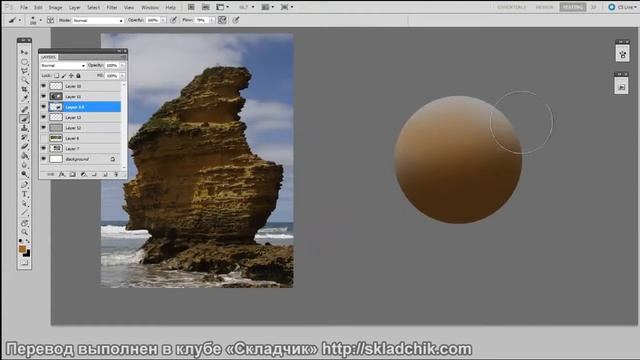Create a new layer group
The height and width of the screenshot is (360, 640).
pyautogui.click(x=94, y=174)
